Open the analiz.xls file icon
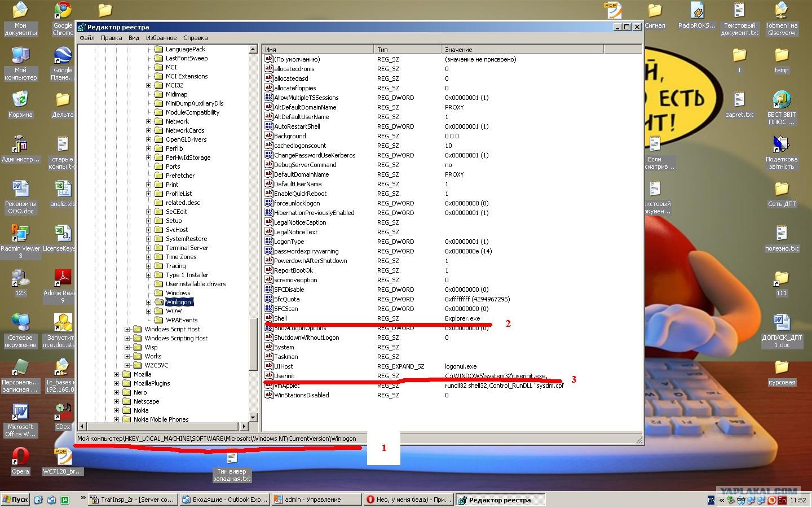Viewport: 812px width, 508px height. tap(63, 194)
